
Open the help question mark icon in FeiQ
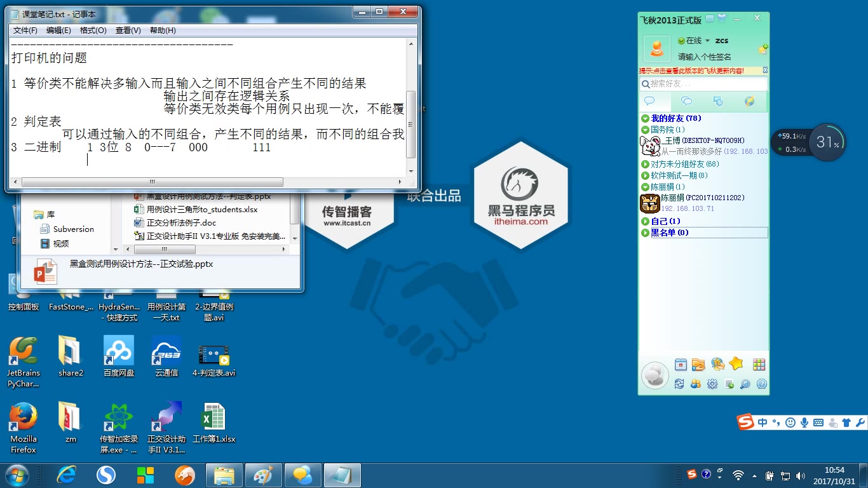(762, 384)
